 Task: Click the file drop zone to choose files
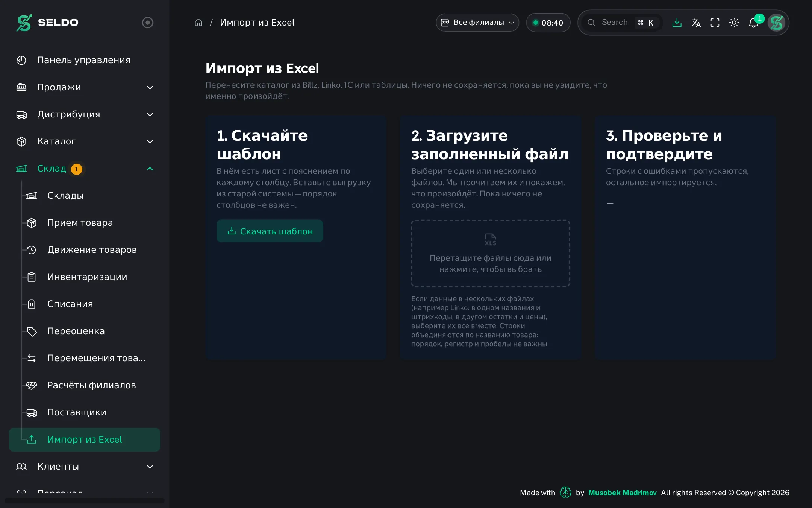(x=490, y=254)
